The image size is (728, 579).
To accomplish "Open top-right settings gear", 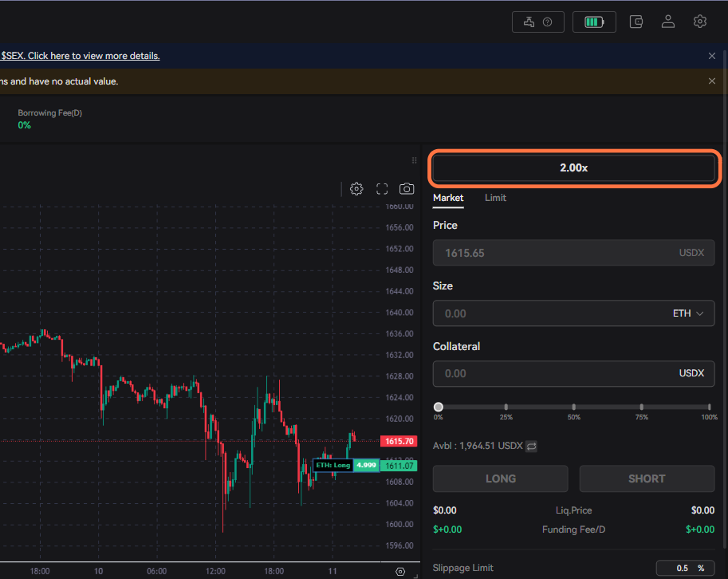I will pos(699,22).
